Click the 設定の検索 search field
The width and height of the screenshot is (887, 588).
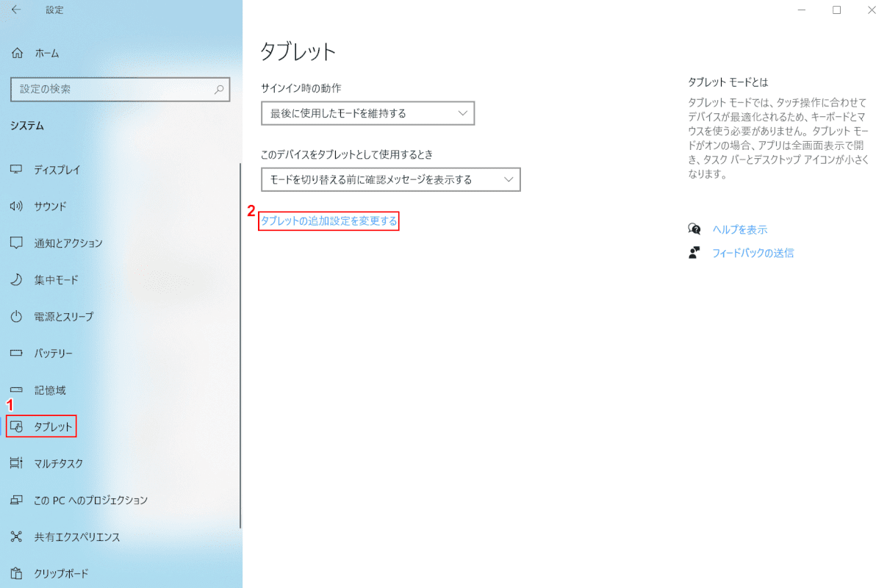tap(121, 89)
